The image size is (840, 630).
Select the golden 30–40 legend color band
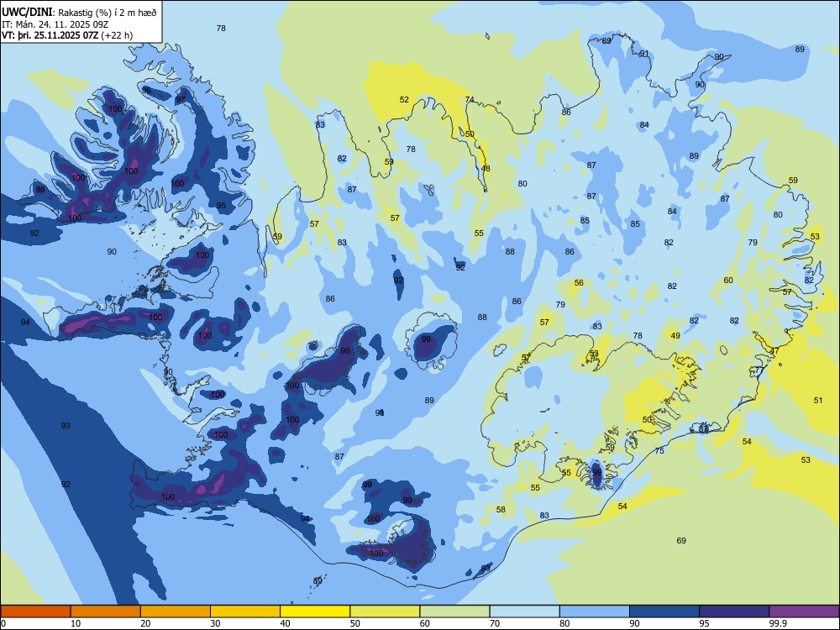(245, 612)
